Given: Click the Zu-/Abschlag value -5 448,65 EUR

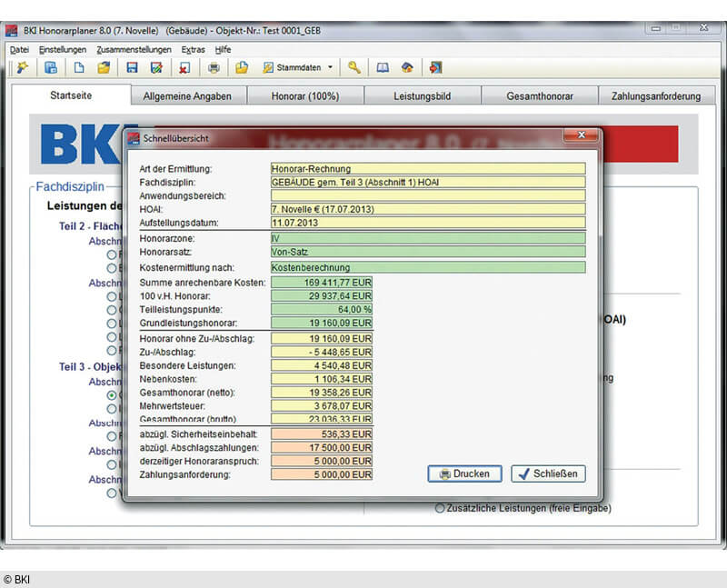Looking at the screenshot, I should point(322,352).
